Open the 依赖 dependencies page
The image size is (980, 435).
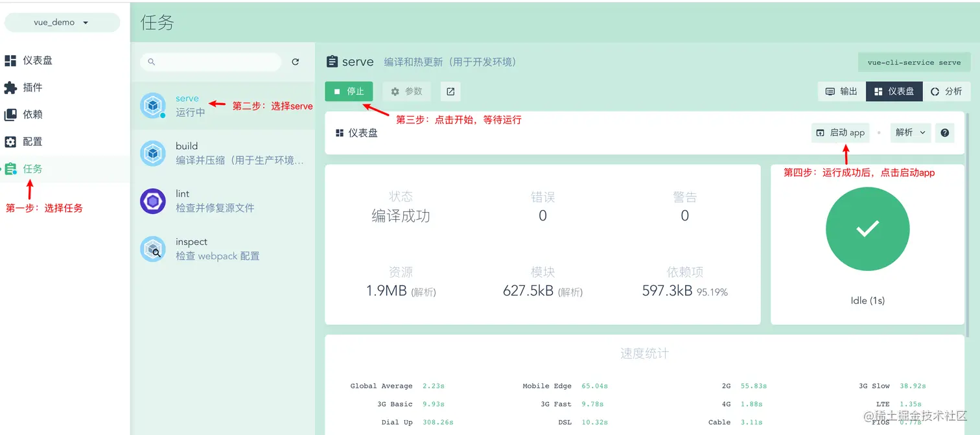[65, 115]
